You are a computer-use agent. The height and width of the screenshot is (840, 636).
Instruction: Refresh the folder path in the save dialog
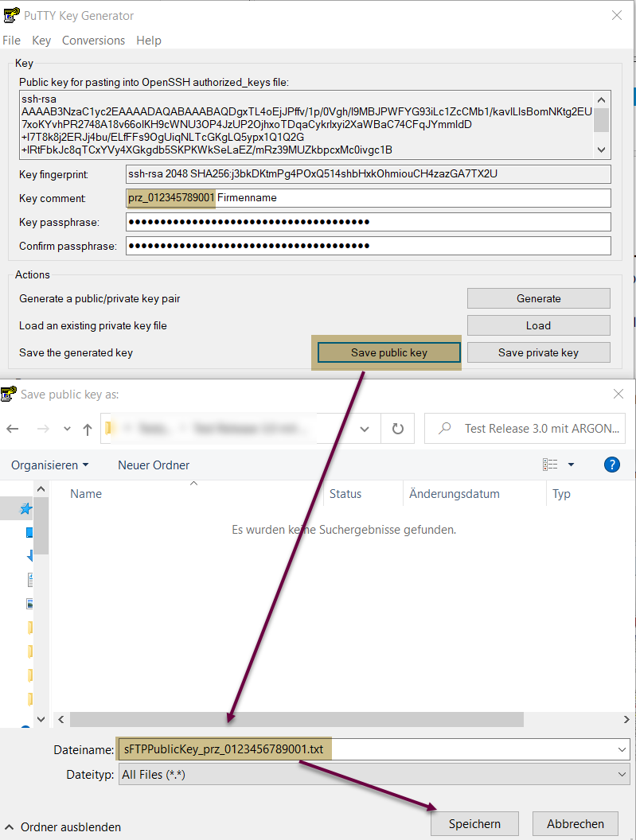pos(397,429)
